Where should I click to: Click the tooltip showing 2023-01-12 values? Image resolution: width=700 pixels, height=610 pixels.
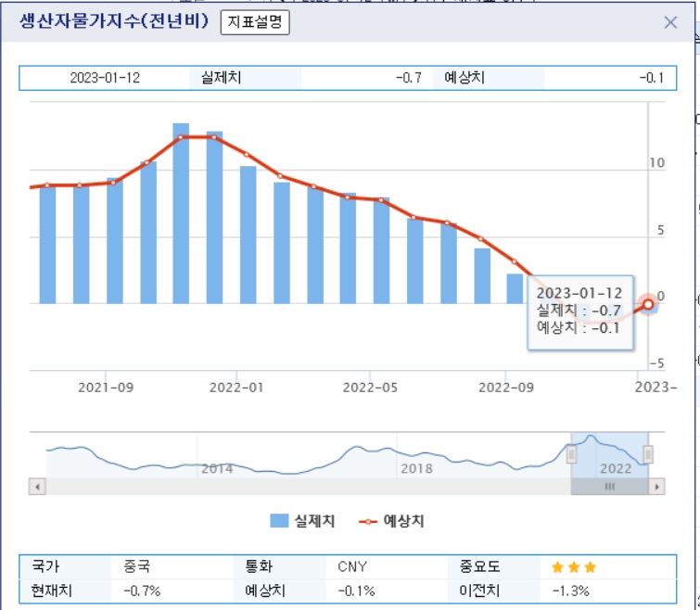(x=579, y=312)
